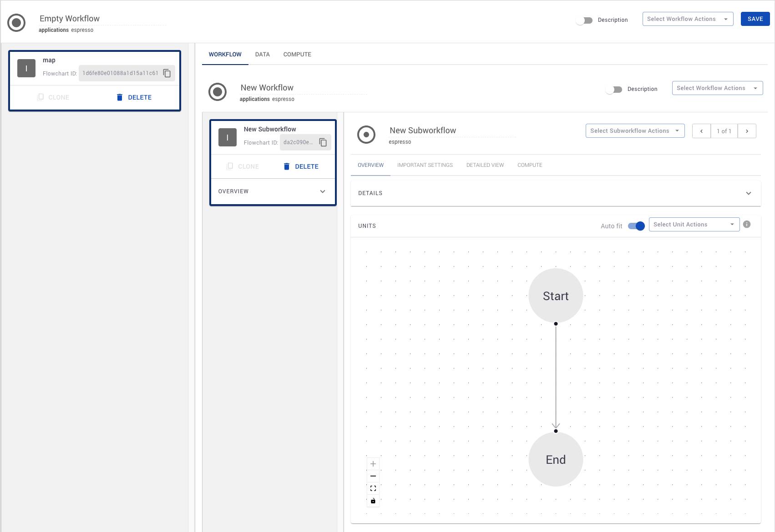Zoom out of the flowchart canvas
The width and height of the screenshot is (775, 532).
373,476
